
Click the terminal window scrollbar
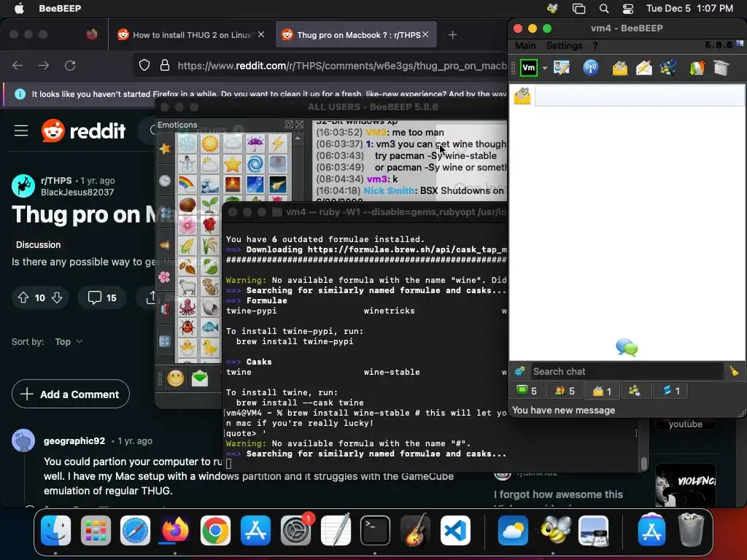tap(643, 463)
